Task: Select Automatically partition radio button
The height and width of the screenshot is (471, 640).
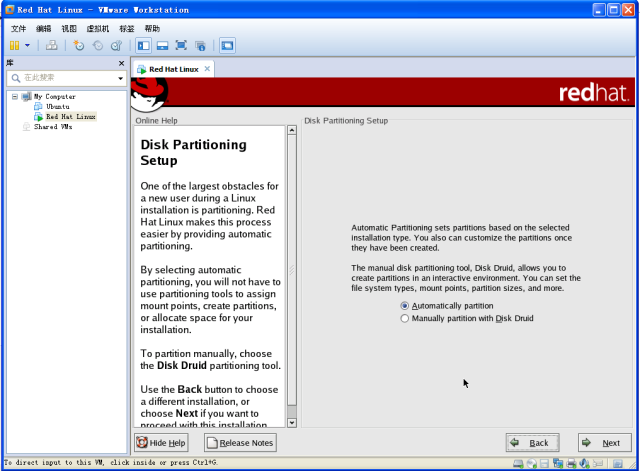Action: [404, 306]
